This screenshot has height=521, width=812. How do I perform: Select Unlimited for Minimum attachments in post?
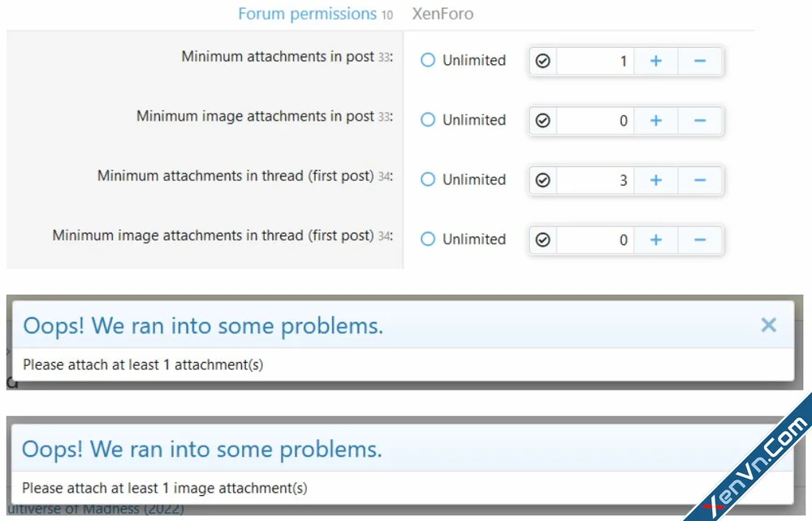428,59
